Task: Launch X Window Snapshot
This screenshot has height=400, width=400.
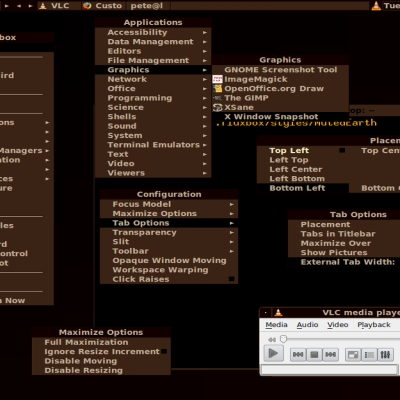Action: [x=281, y=116]
